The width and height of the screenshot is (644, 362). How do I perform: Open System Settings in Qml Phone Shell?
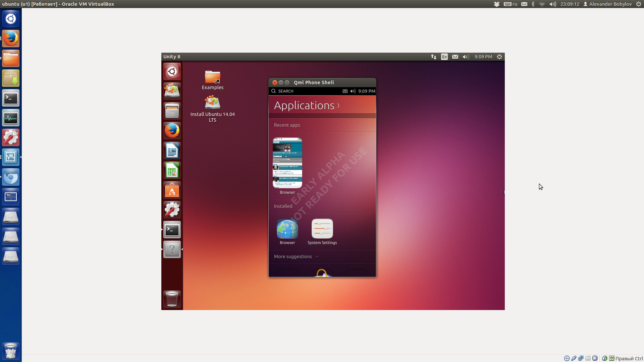(322, 232)
